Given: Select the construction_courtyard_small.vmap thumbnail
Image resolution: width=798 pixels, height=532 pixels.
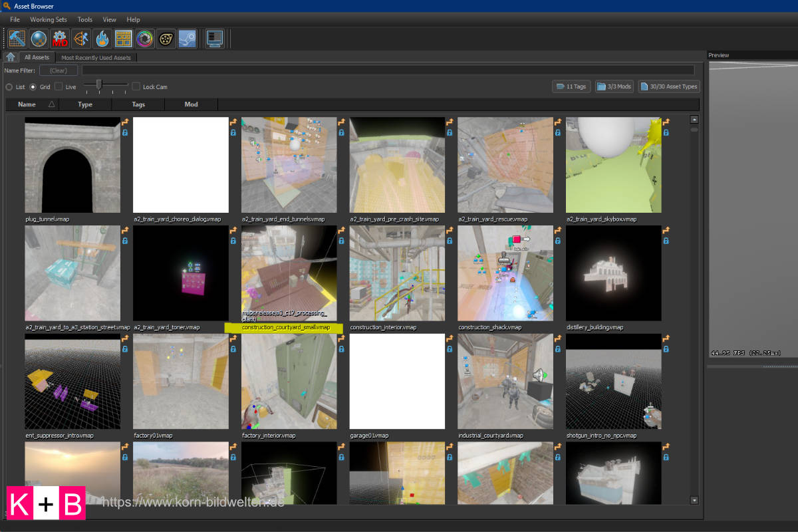Looking at the screenshot, I should click(x=289, y=273).
